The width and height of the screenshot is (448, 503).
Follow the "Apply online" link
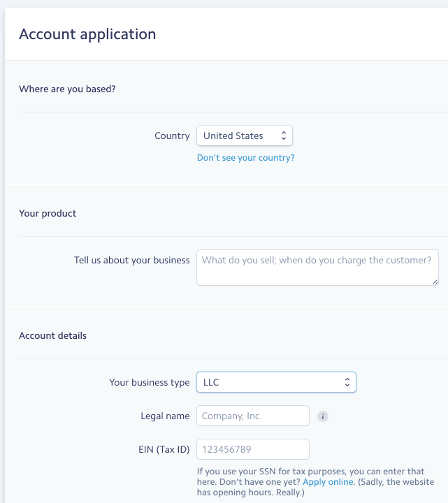328,483
